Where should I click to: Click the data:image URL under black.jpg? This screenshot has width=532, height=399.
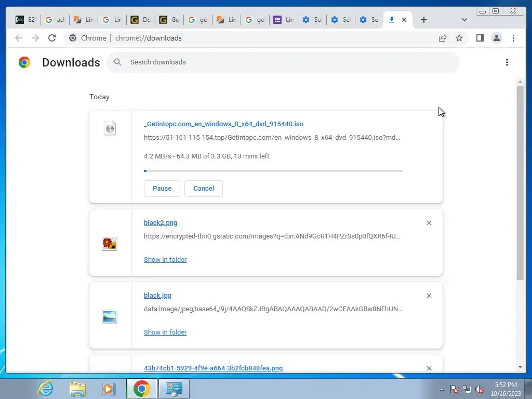click(x=273, y=309)
